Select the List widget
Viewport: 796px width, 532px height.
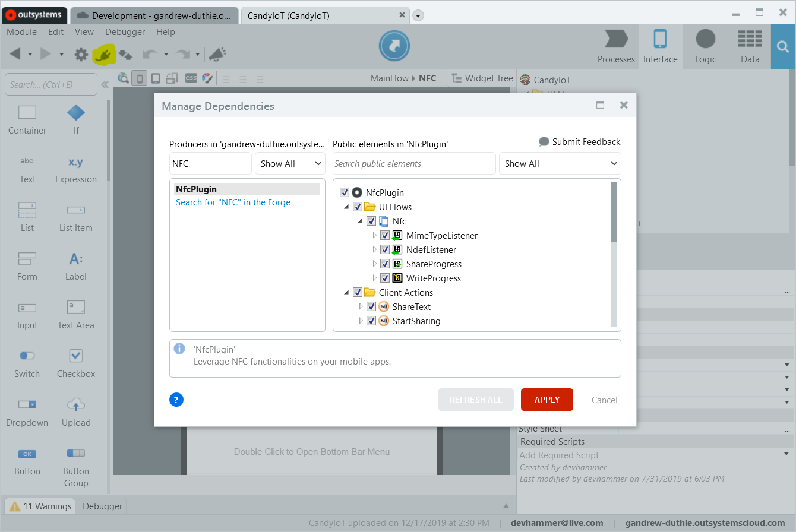click(x=27, y=217)
